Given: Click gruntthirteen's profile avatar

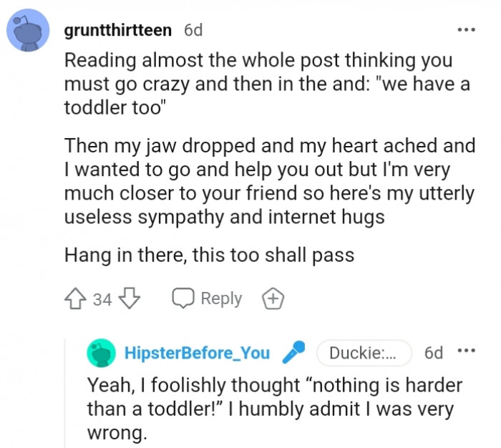Looking at the screenshot, I should [x=28, y=33].
